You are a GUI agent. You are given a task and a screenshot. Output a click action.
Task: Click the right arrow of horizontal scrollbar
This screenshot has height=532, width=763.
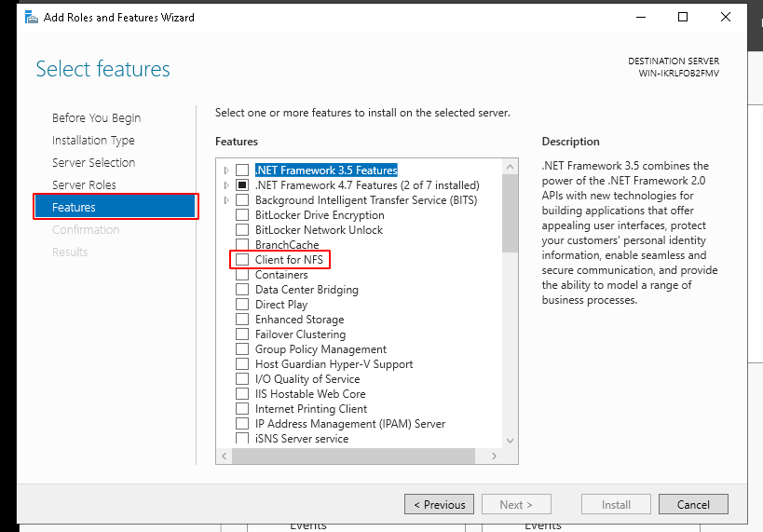495,457
